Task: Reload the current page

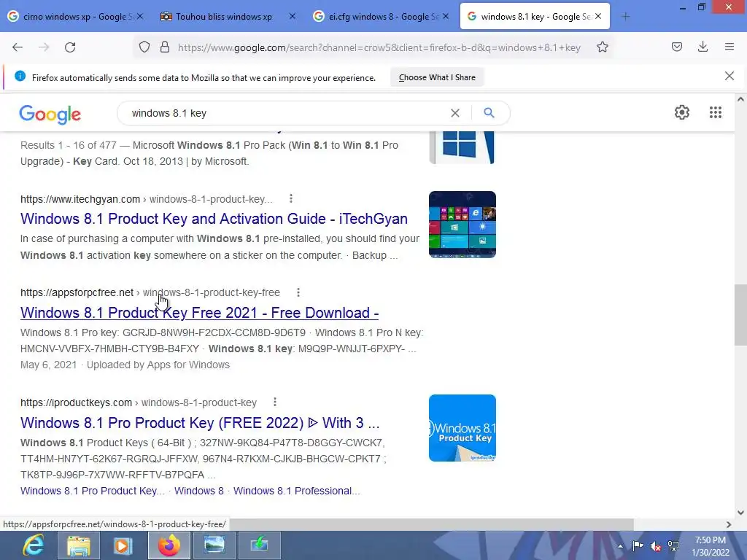Action: tap(70, 47)
